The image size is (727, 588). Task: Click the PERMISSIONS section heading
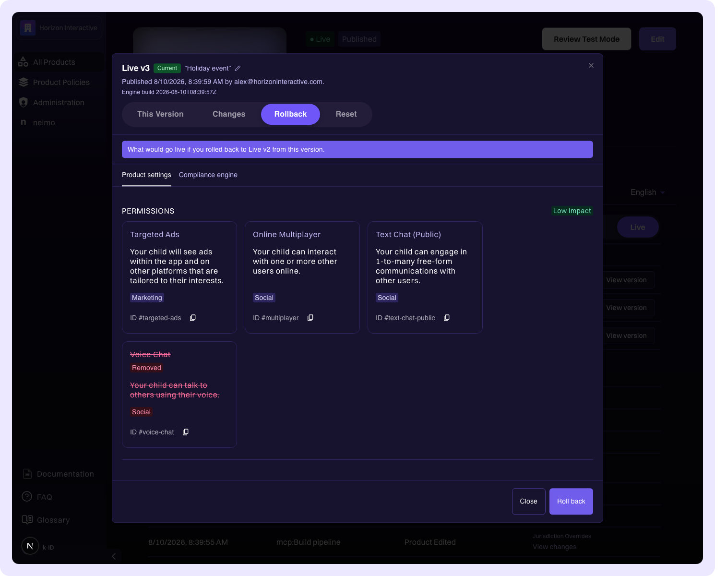pos(148,211)
